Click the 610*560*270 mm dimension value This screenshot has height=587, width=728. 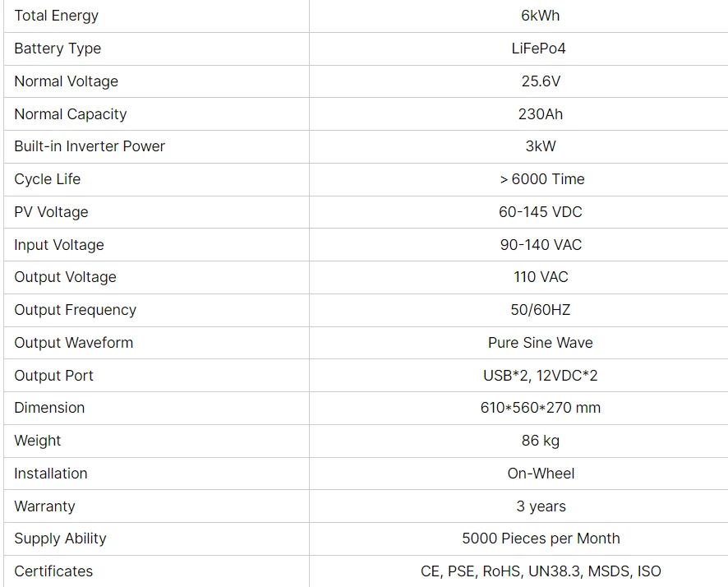541,408
